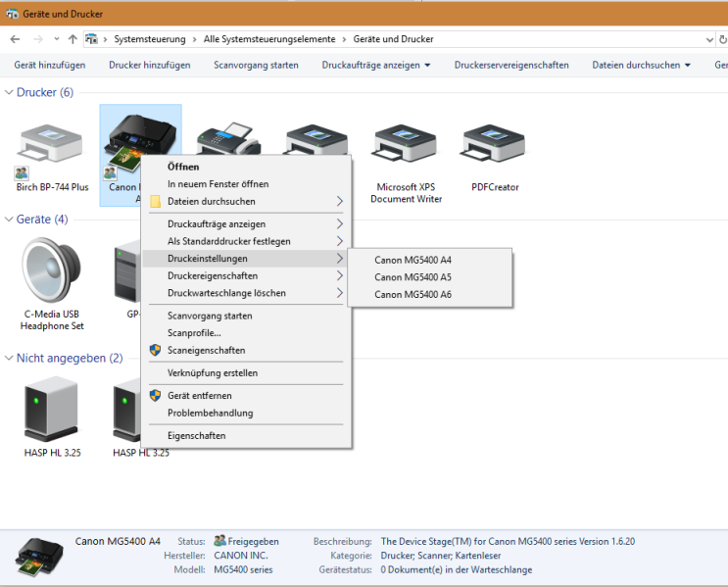Open the recent locations dropdown arrow
Screen dimensions: 728x587
click(57, 39)
